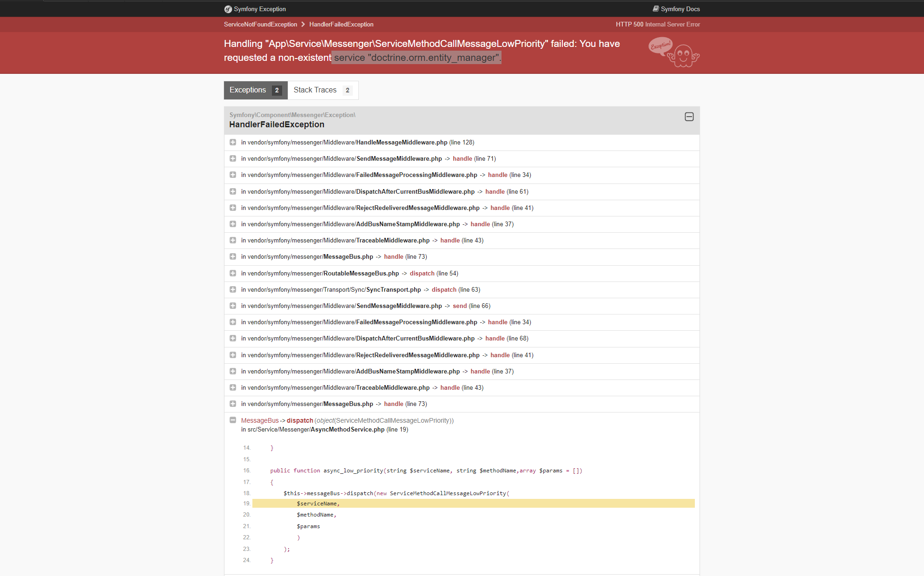Expand the stack trace entry at line 214
The image size is (924, 576).
coord(234,142)
